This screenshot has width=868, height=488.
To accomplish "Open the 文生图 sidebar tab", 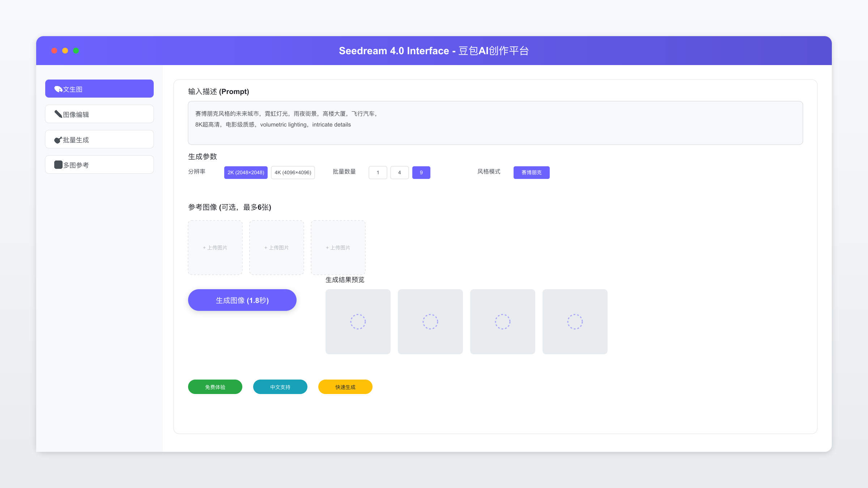I will 99,89.
